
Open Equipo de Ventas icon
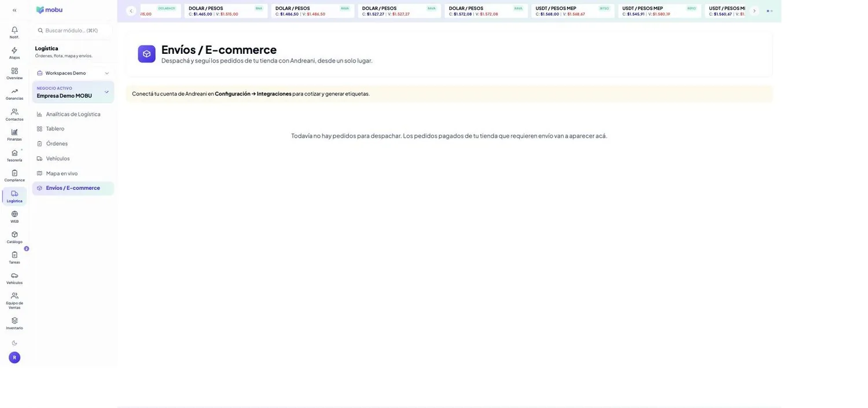(14, 301)
